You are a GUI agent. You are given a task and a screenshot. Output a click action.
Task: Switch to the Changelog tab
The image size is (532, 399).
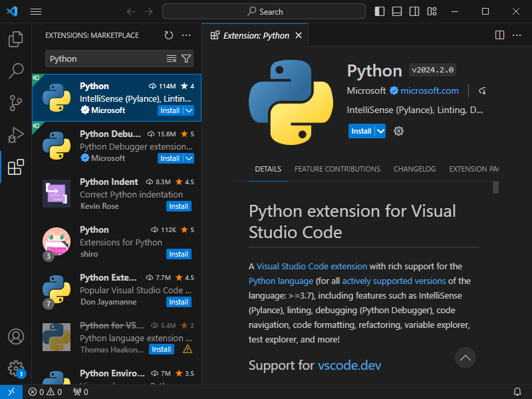point(414,169)
